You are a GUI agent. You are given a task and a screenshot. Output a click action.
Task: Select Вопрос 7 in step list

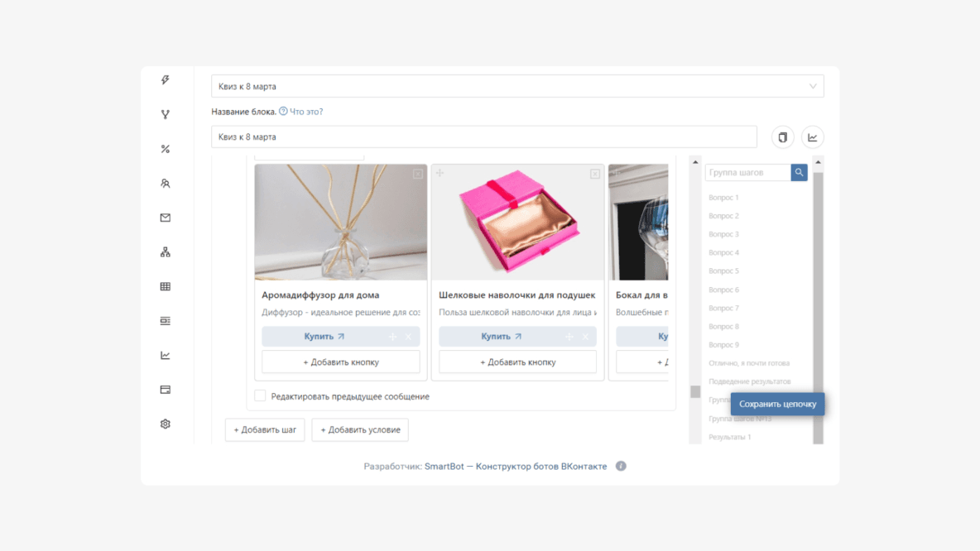[x=723, y=308]
